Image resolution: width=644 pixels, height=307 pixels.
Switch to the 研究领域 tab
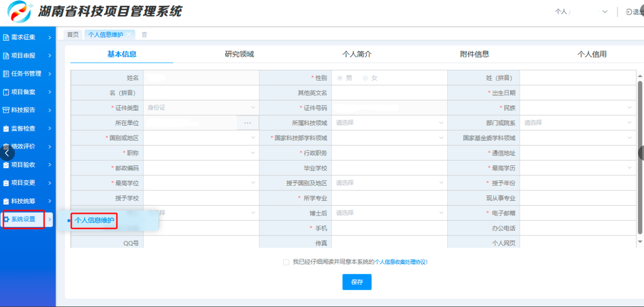click(239, 54)
